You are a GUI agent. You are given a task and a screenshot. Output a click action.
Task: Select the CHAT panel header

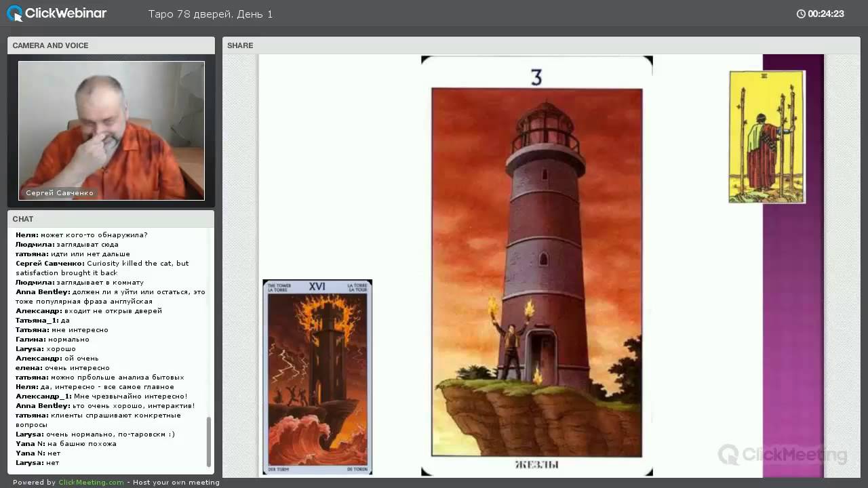click(x=111, y=219)
